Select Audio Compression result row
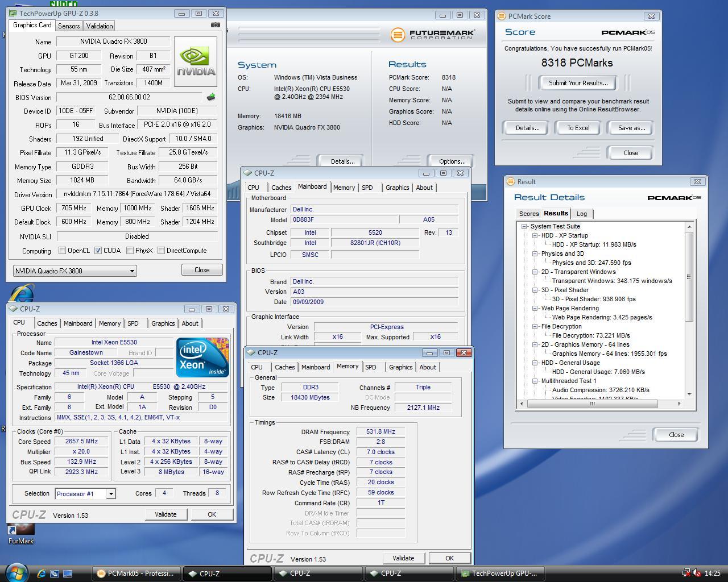This screenshot has height=582, width=728. coord(601,390)
